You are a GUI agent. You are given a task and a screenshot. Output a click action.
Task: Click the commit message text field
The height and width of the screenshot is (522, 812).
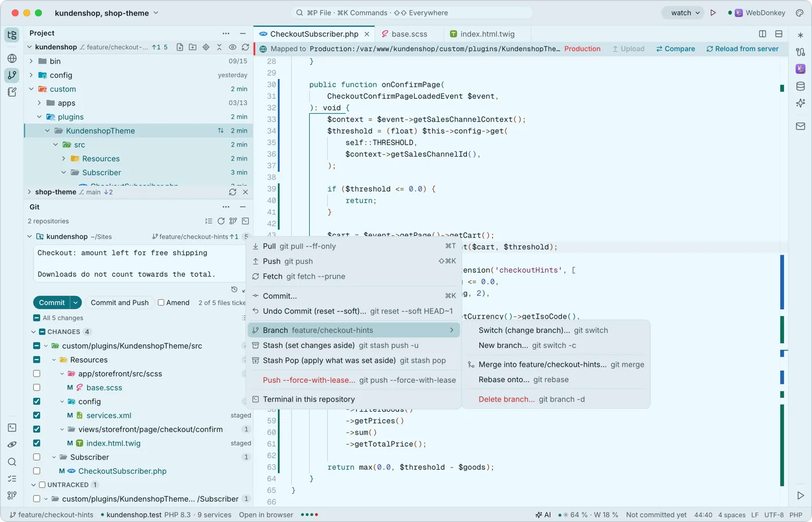point(139,263)
